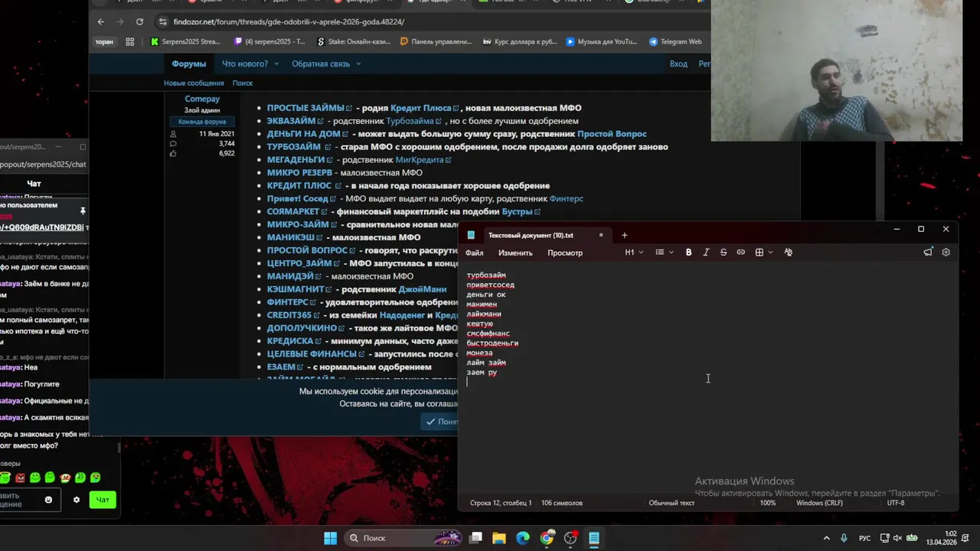Click browser back arrow
This screenshot has height=551, width=980.
click(x=100, y=21)
